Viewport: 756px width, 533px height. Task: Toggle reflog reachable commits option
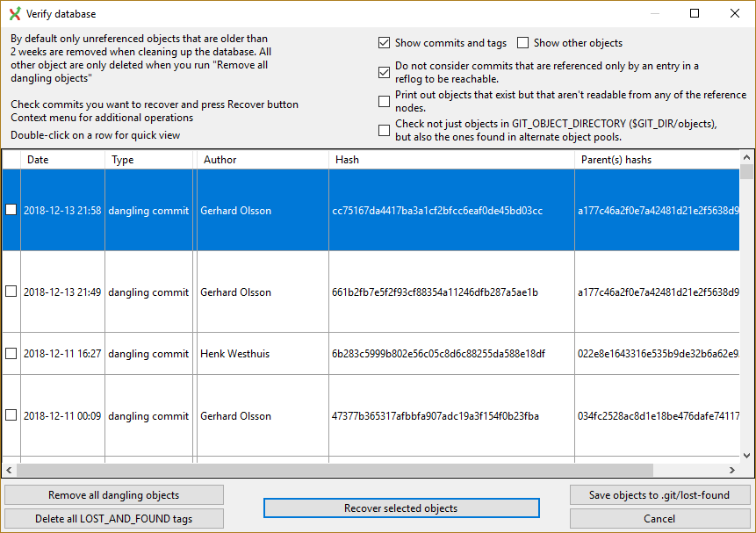[x=384, y=72]
